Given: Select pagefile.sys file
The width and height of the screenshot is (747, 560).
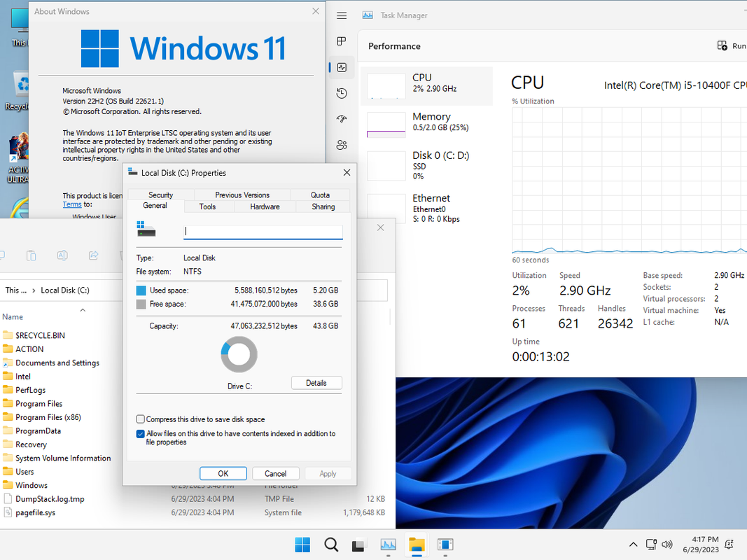Looking at the screenshot, I should pyautogui.click(x=35, y=513).
